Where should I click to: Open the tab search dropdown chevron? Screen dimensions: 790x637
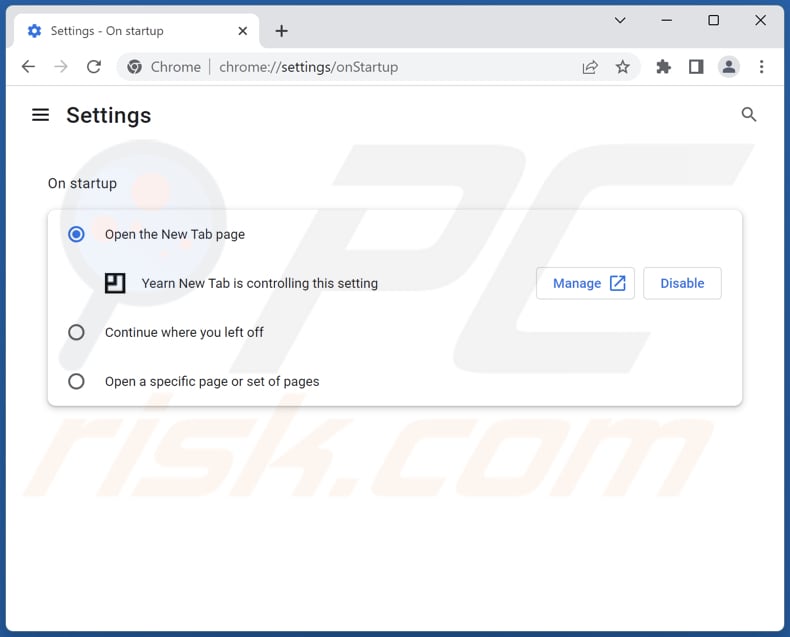(620, 20)
